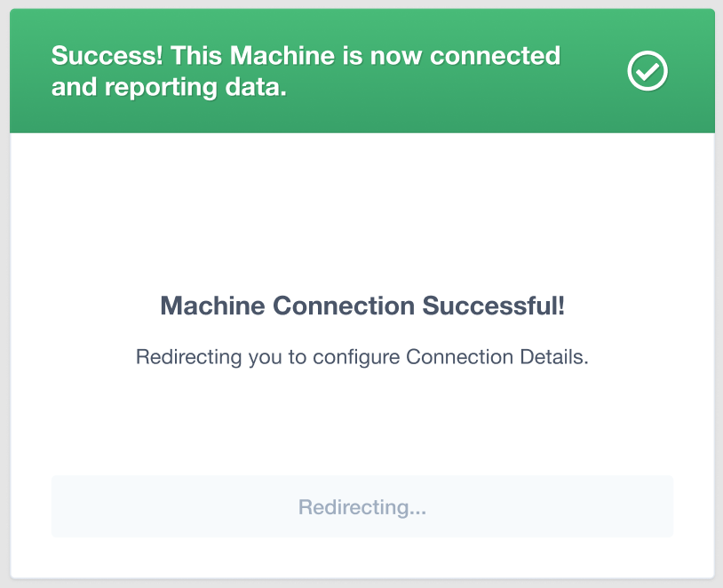This screenshot has height=588, width=723.
Task: Click the left edge of the Redirecting bar
Action: pyautogui.click(x=62, y=507)
